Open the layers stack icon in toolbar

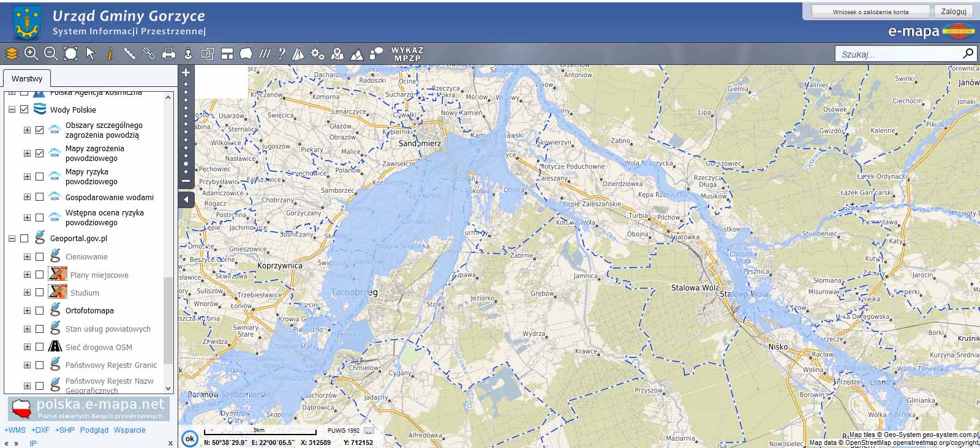click(12, 54)
